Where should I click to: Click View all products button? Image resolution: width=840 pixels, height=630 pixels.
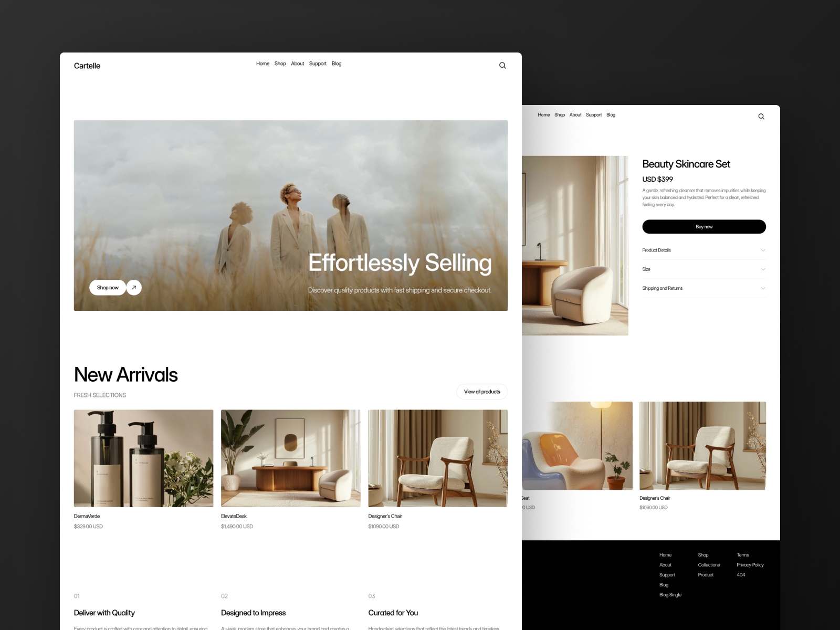coord(482,392)
